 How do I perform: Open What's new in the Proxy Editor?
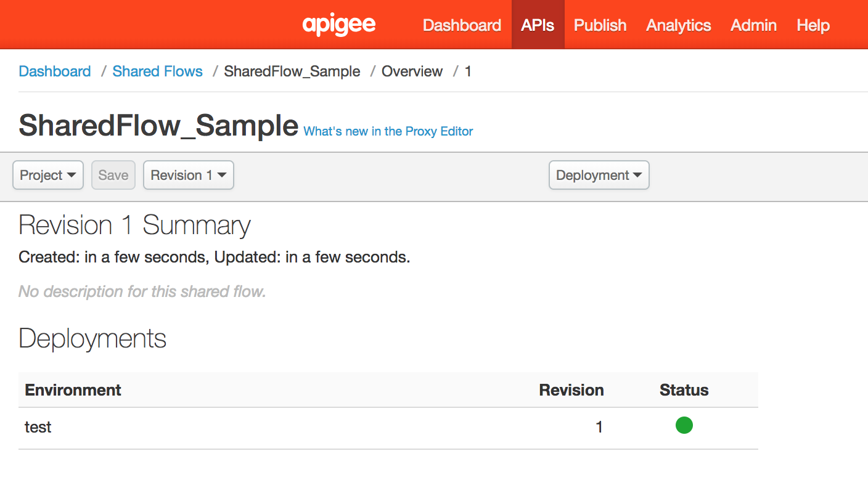point(388,131)
